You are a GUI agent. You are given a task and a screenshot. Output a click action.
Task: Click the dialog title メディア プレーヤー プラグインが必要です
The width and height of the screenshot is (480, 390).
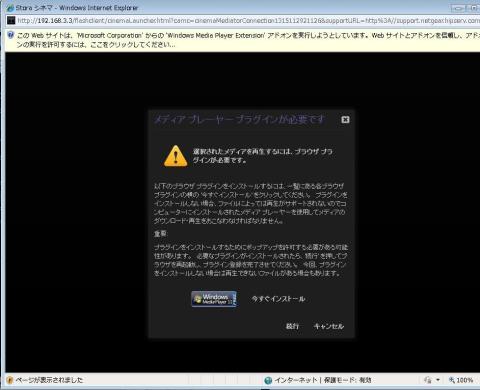239,119
